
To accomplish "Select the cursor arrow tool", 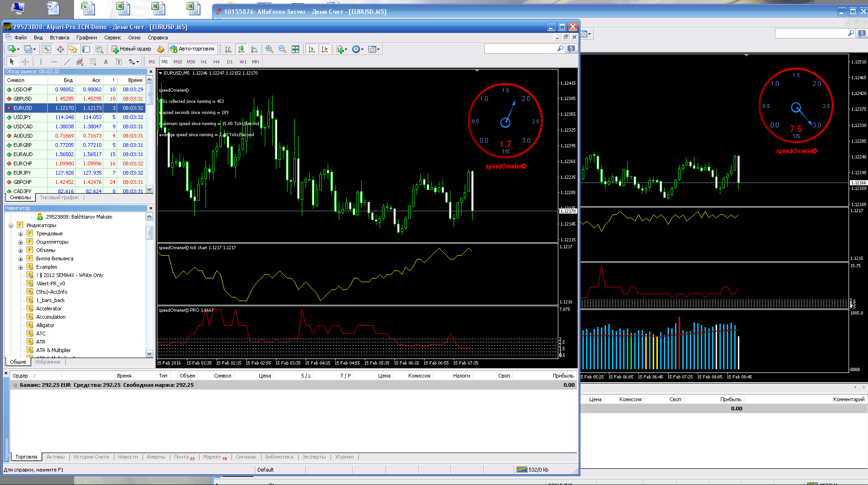I will pyautogui.click(x=12, y=62).
